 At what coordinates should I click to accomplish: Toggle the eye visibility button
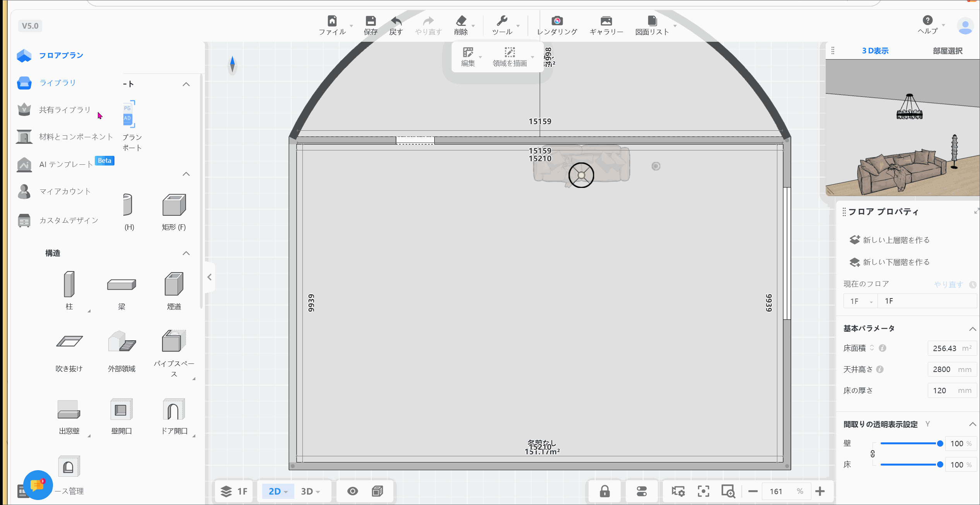(x=352, y=491)
